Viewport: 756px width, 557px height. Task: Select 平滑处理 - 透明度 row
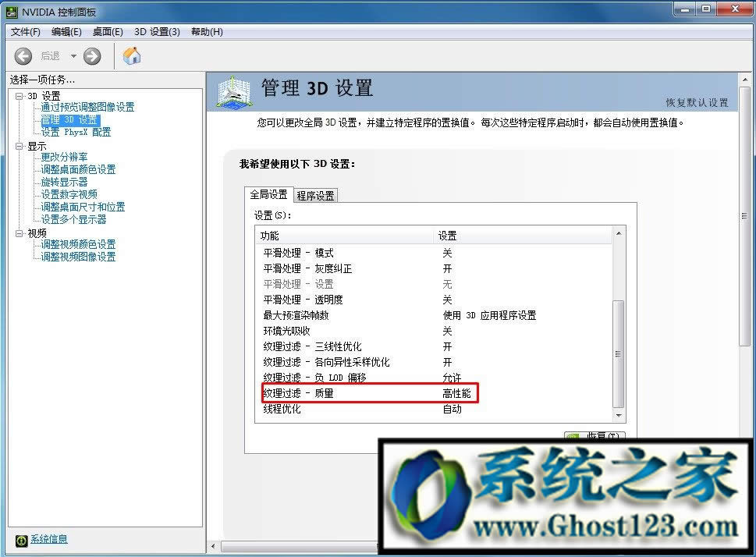point(434,300)
